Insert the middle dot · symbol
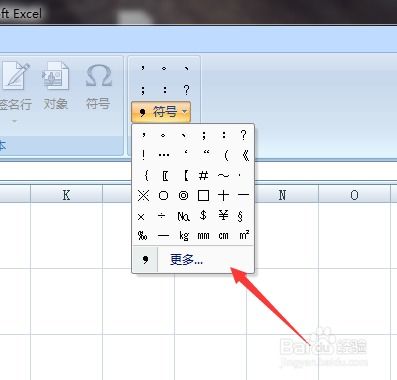 click(x=240, y=174)
